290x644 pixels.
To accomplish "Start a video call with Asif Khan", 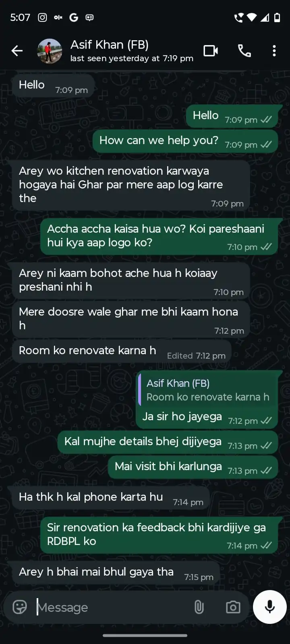I will (211, 51).
